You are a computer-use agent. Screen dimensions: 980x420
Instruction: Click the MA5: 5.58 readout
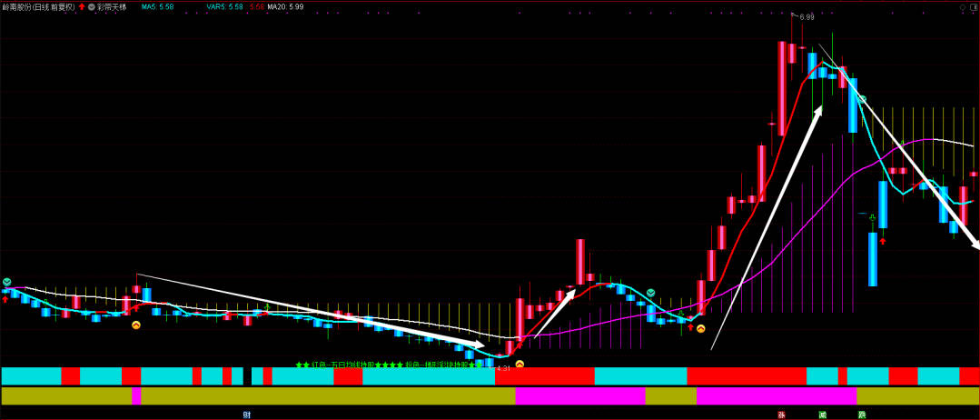coord(157,6)
